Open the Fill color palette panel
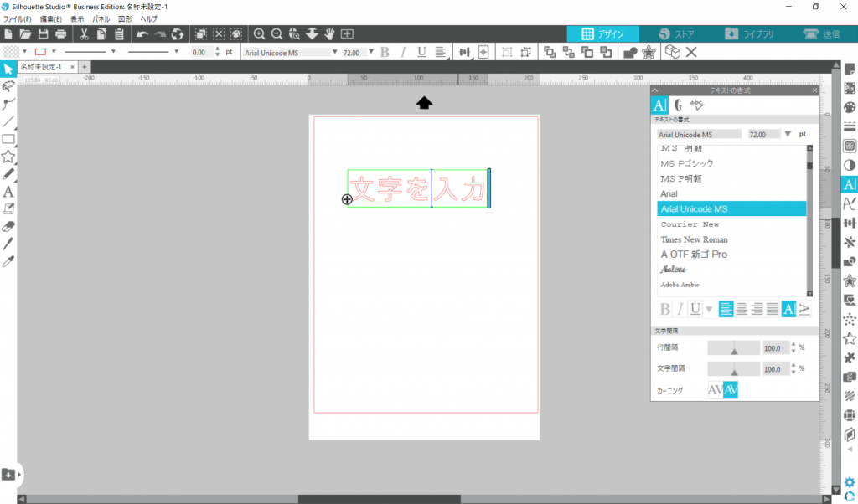The image size is (858, 504). click(850, 107)
